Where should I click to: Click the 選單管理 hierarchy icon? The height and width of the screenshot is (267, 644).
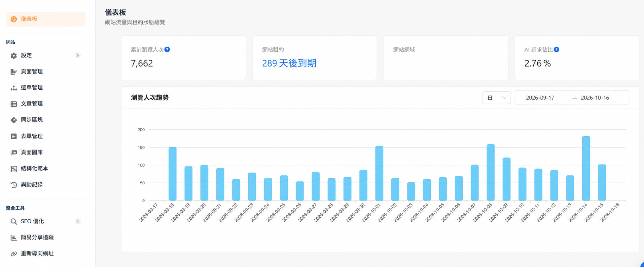[14, 88]
